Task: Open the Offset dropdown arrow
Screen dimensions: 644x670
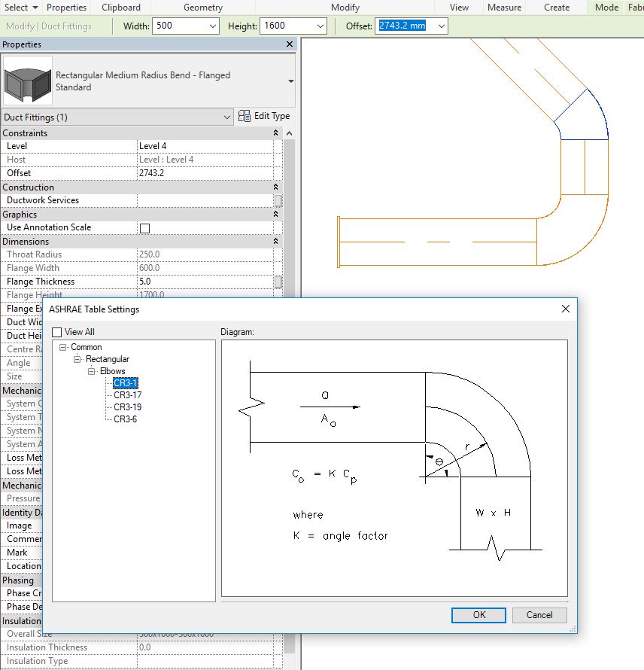Action: pyautogui.click(x=442, y=26)
